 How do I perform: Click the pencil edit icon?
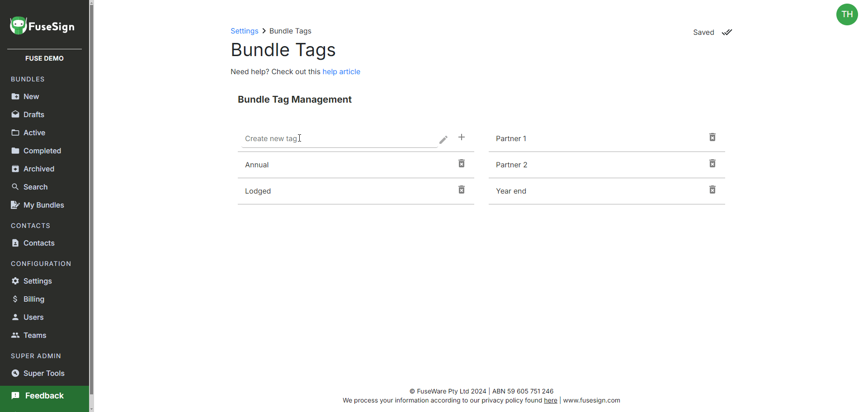443,140
